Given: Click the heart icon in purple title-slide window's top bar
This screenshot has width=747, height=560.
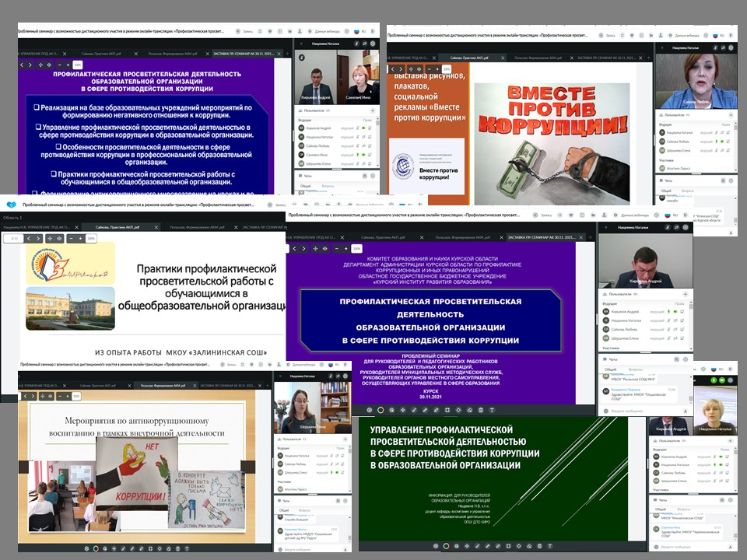Looking at the screenshot, I should (x=570, y=215).
